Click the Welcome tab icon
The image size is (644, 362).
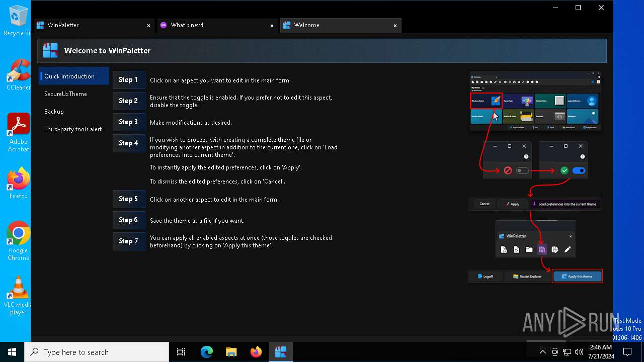(287, 25)
